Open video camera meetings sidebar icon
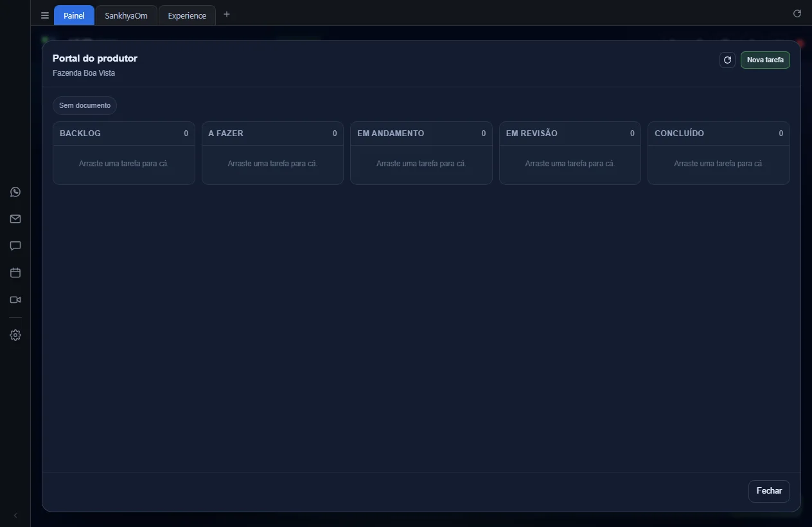This screenshot has height=527, width=812. tap(15, 300)
